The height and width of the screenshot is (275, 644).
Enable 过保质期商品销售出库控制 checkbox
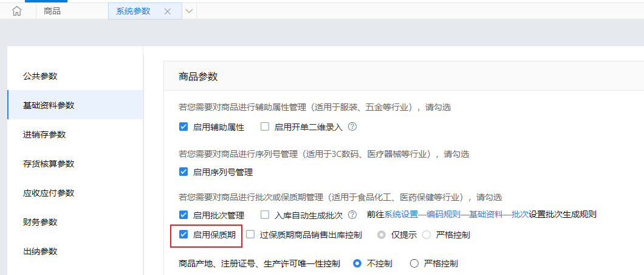250,234
